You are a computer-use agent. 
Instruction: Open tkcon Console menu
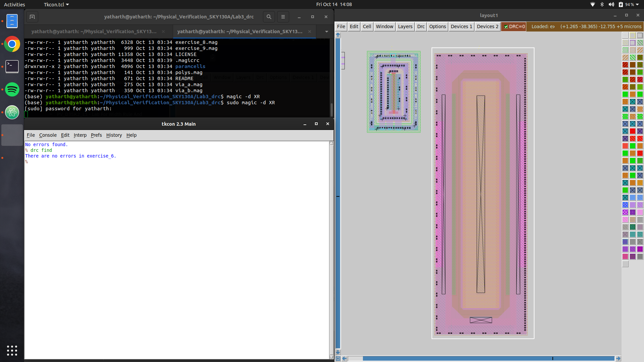click(x=48, y=135)
